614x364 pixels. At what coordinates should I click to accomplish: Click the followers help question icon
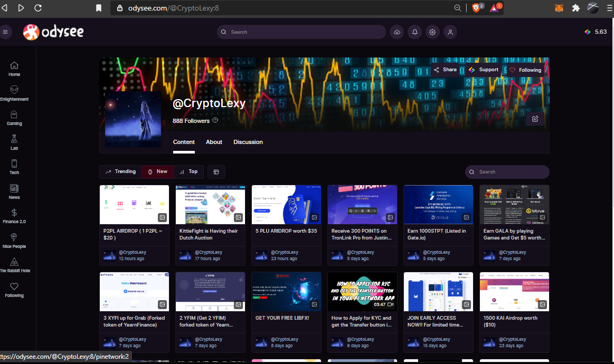(215, 120)
